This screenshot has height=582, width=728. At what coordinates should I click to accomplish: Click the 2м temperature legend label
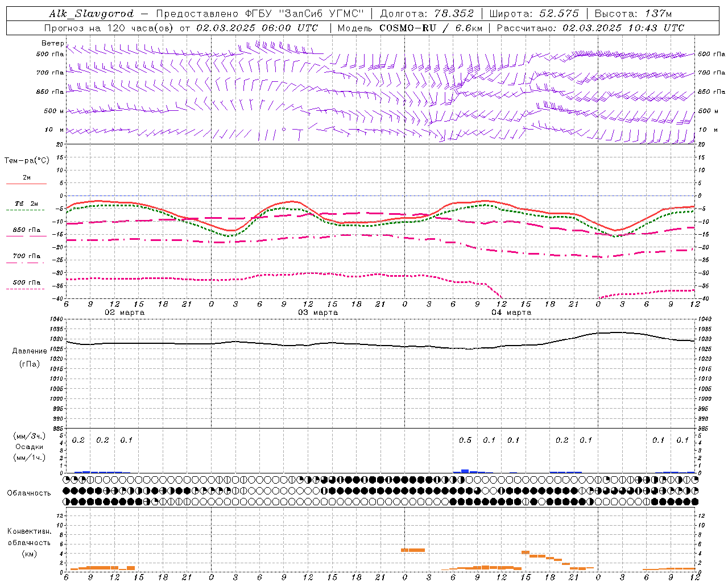pos(27,178)
